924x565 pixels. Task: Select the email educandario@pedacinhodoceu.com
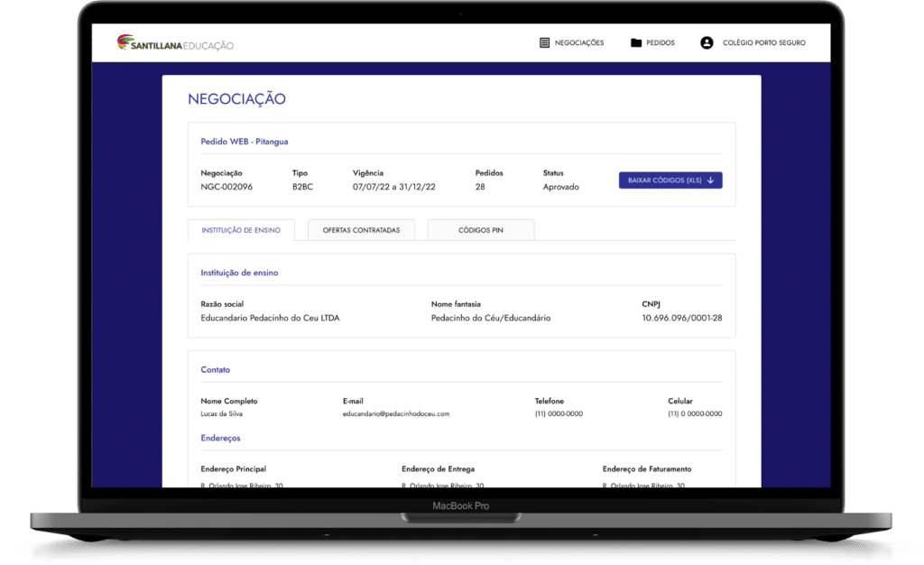pyautogui.click(x=396, y=414)
